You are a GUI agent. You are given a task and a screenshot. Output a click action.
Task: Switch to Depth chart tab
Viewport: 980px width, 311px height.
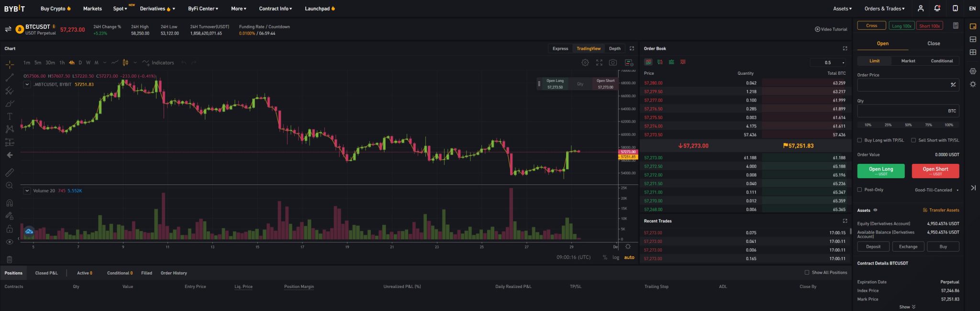coord(615,48)
